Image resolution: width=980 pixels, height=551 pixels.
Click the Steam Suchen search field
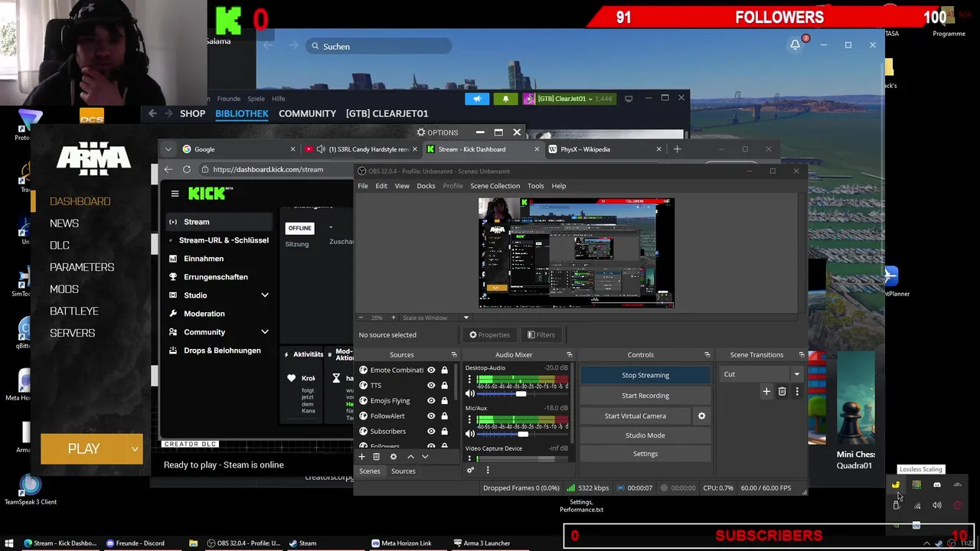coord(378,47)
